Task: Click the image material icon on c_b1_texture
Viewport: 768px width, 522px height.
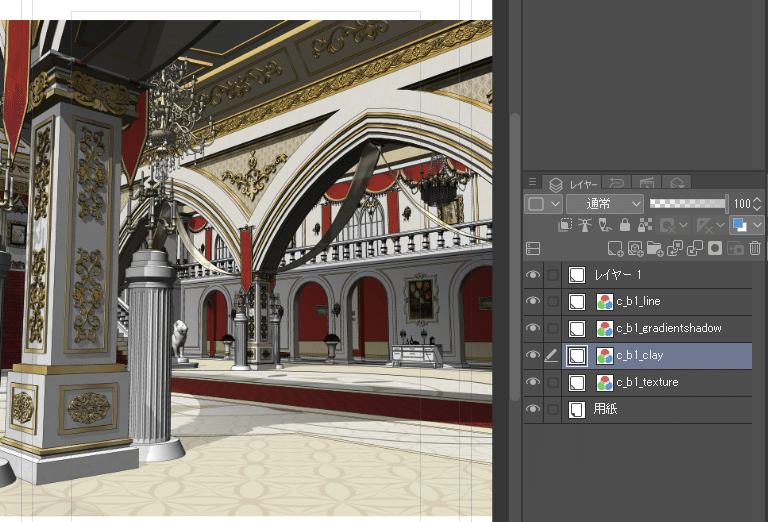Action: tap(605, 383)
